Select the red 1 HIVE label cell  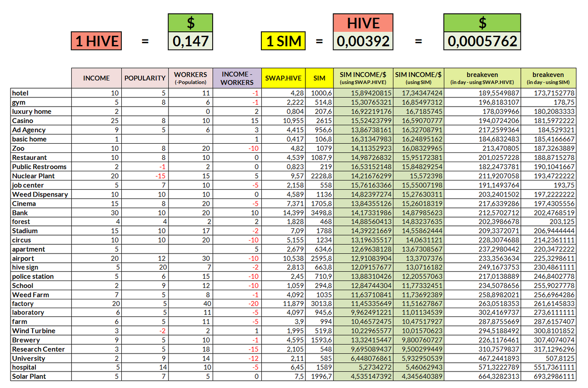pos(96,41)
